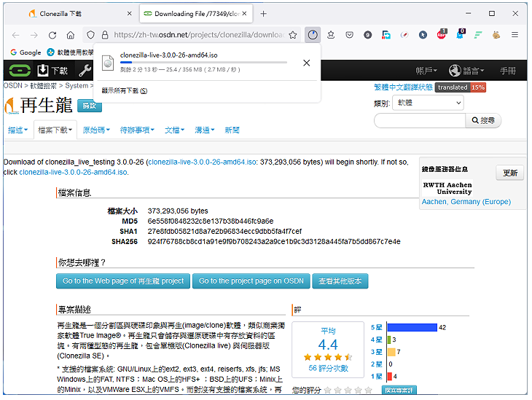
Task: Click the 查看其他版本 button
Action: tap(340, 281)
